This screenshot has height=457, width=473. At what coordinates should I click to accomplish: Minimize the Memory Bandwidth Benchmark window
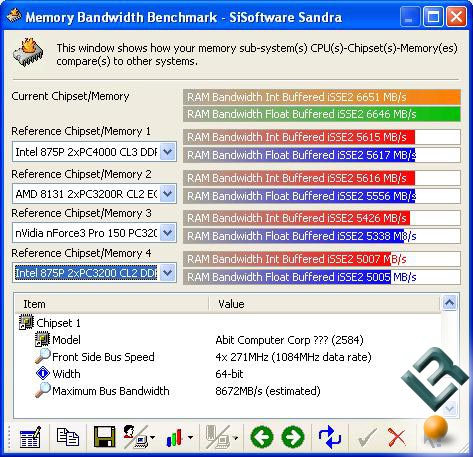(409, 16)
